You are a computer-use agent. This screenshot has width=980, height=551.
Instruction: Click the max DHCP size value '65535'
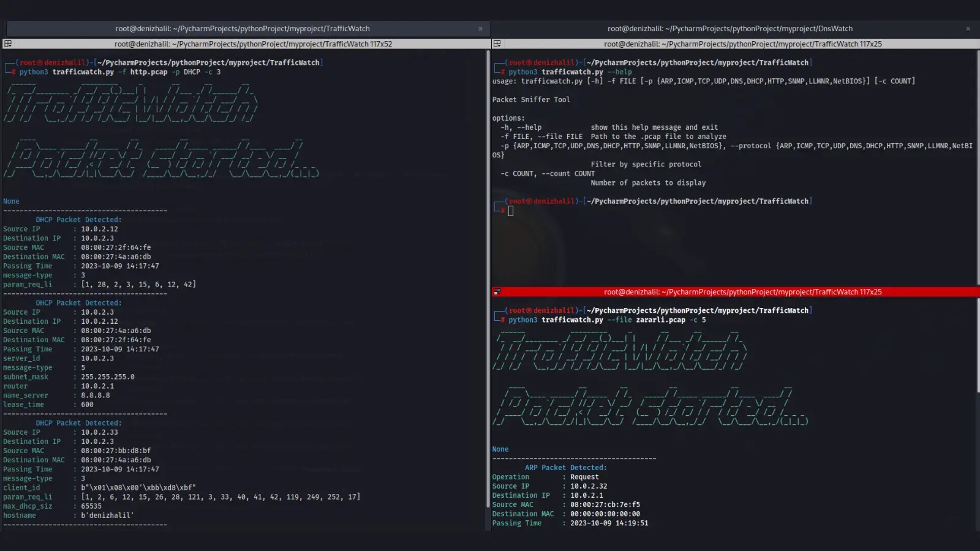(91, 506)
